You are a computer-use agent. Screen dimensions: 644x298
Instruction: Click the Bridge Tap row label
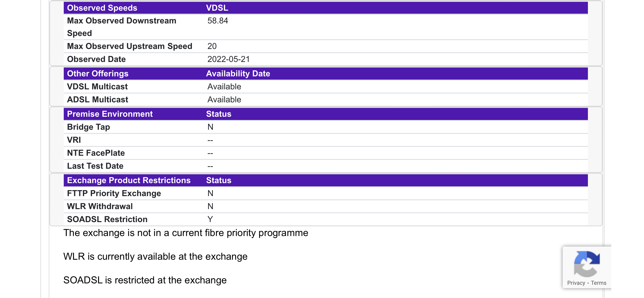coord(88,127)
